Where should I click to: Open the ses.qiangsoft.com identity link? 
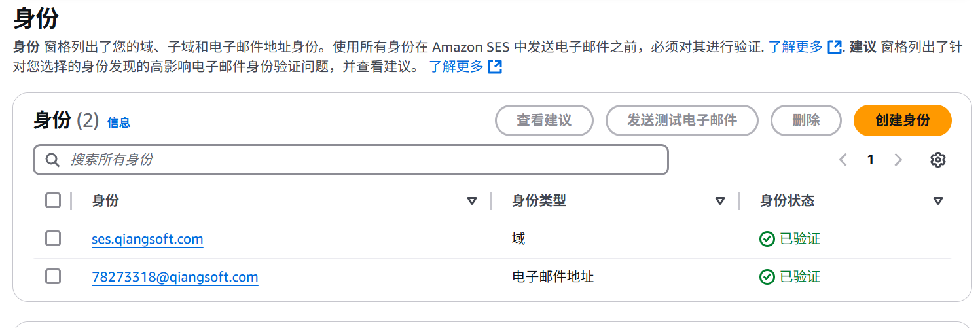pos(147,239)
